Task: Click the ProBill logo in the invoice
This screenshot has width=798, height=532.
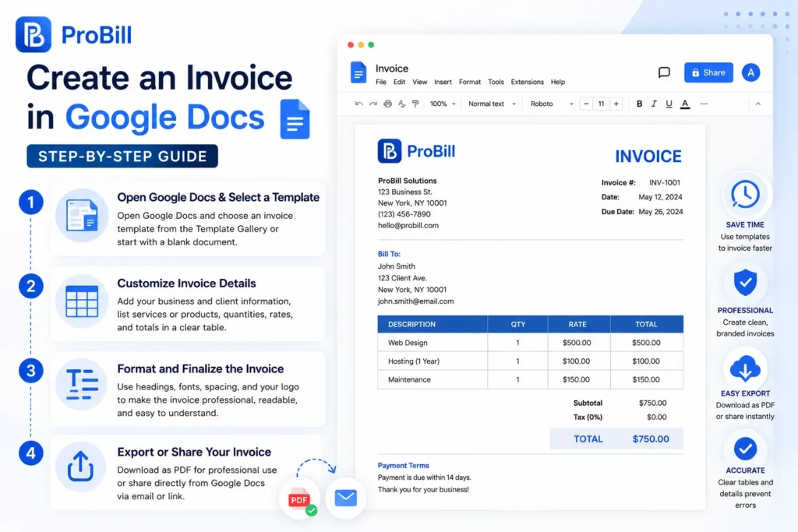Action: click(x=416, y=151)
